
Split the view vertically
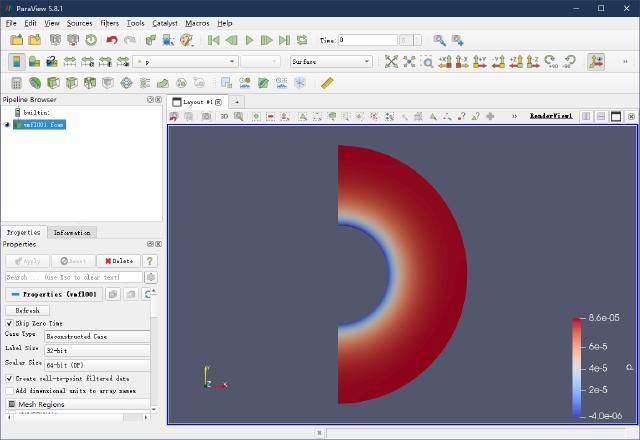(x=601, y=116)
